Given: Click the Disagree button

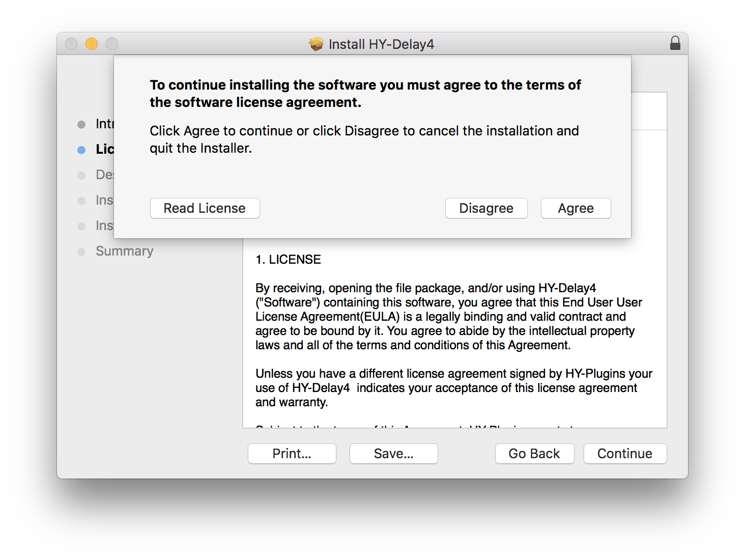Looking at the screenshot, I should [x=486, y=208].
